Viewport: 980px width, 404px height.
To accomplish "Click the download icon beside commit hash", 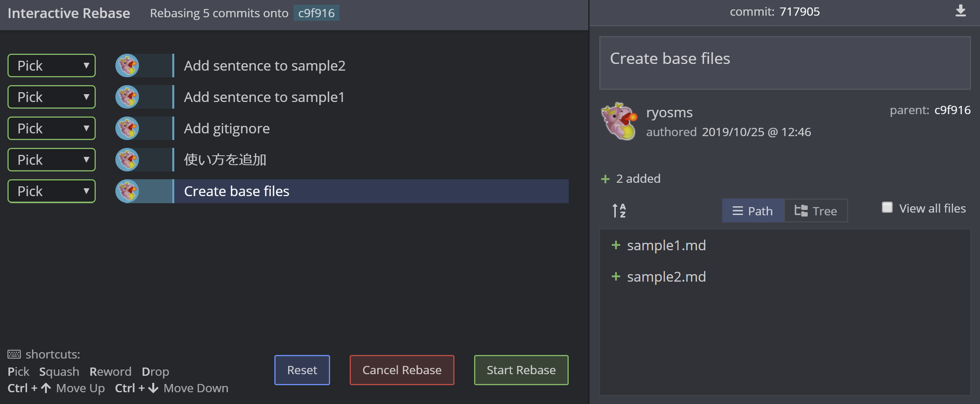I will click(960, 11).
